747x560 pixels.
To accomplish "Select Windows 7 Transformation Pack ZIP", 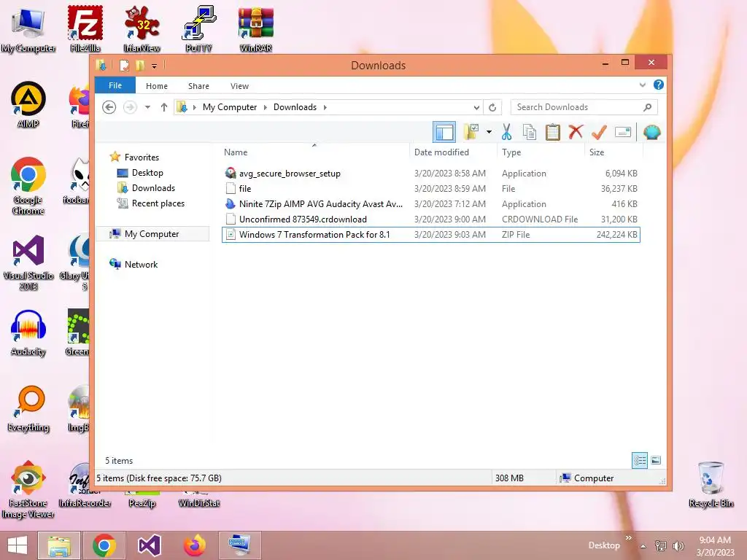I will click(430, 234).
